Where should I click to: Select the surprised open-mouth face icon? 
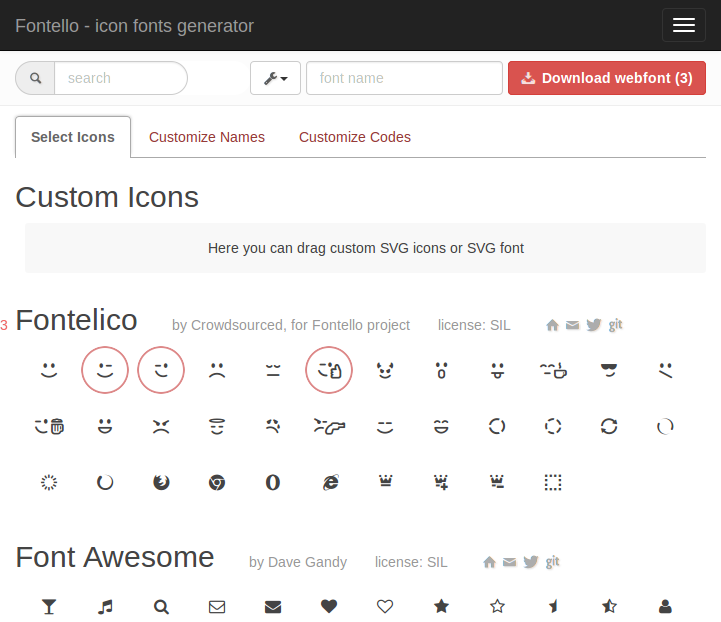tap(441, 370)
